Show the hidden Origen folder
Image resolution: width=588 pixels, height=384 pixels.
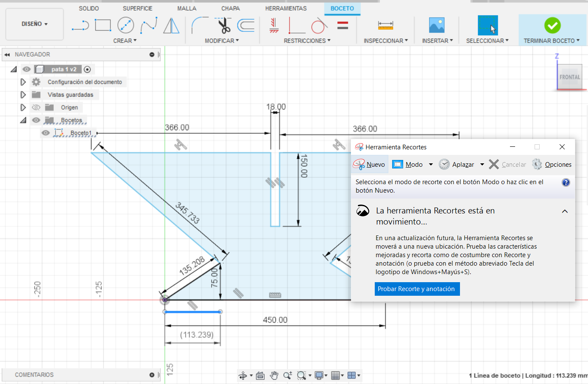[x=36, y=107]
